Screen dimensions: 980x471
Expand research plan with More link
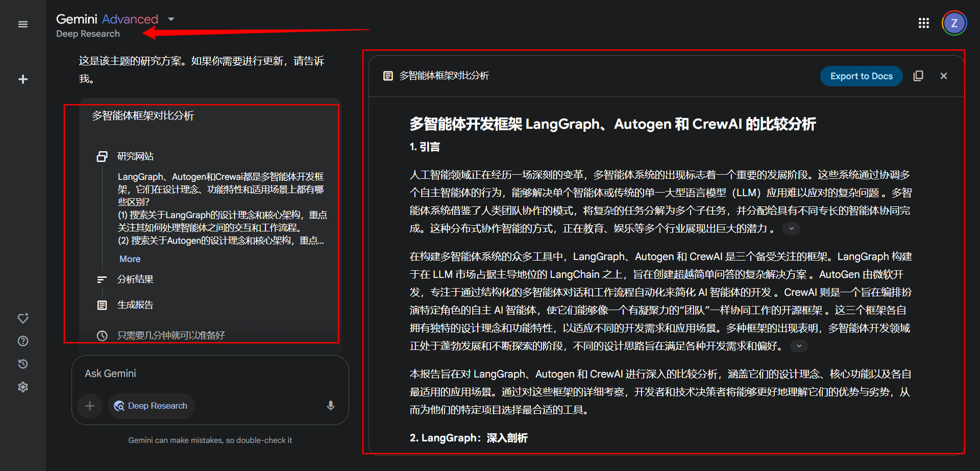pos(130,259)
